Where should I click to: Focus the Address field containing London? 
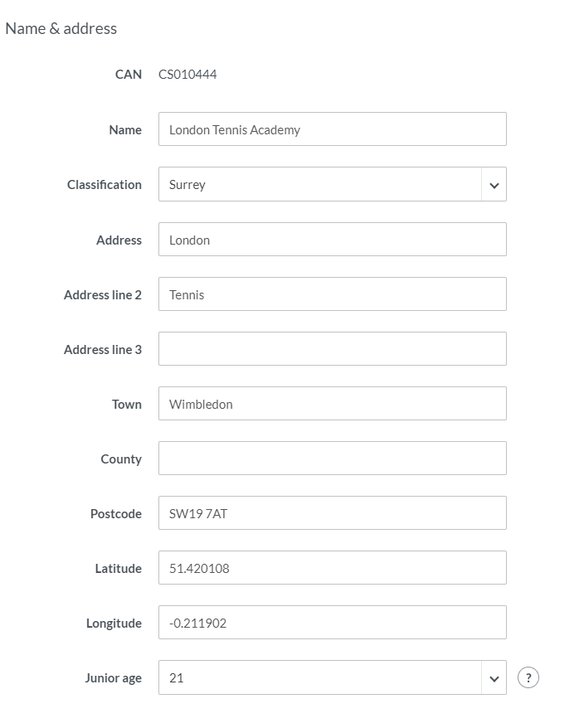[x=332, y=240]
